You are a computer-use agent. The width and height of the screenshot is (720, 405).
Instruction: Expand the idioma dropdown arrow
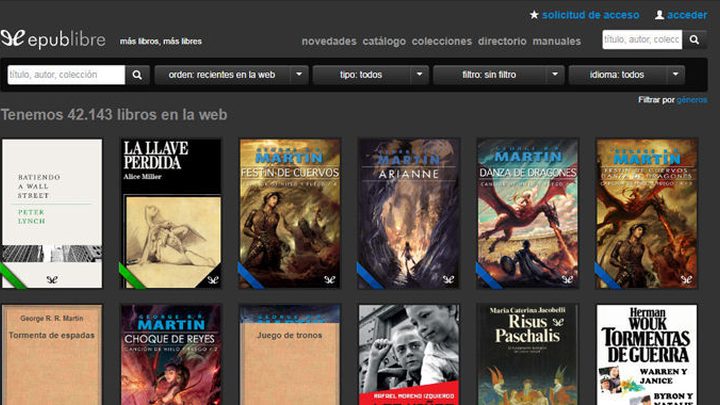[x=675, y=75]
